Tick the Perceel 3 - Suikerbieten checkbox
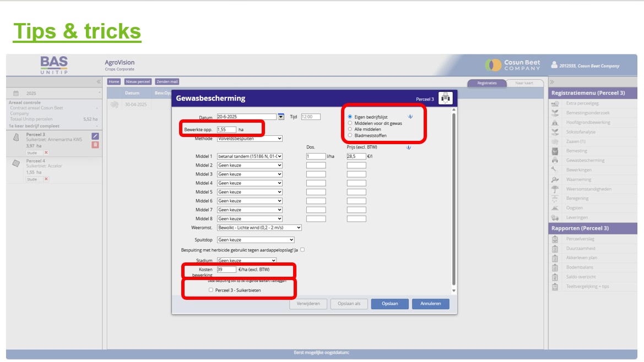644x362 pixels. point(211,290)
